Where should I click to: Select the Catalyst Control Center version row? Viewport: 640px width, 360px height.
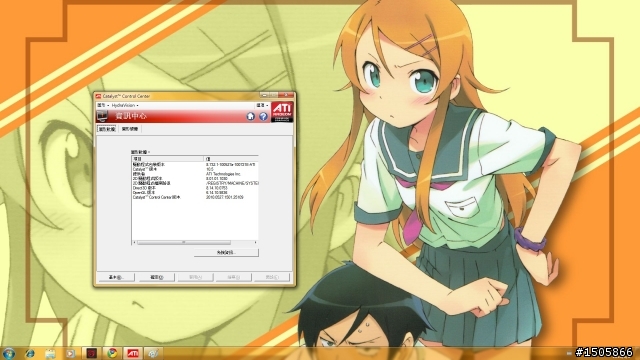click(x=195, y=197)
